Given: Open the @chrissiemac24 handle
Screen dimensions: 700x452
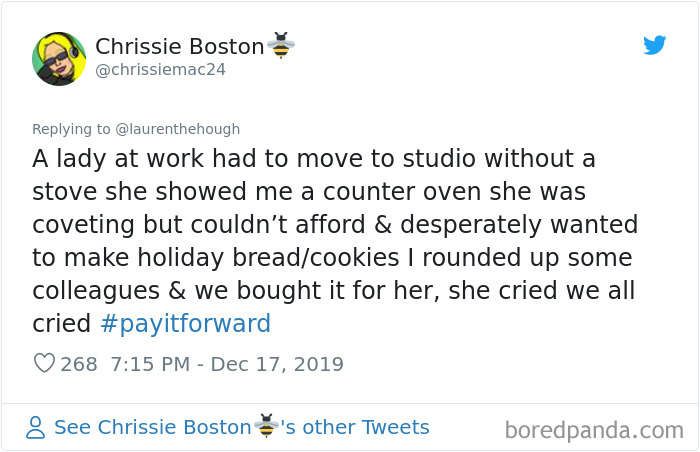Looking at the screenshot, I should 160,70.
